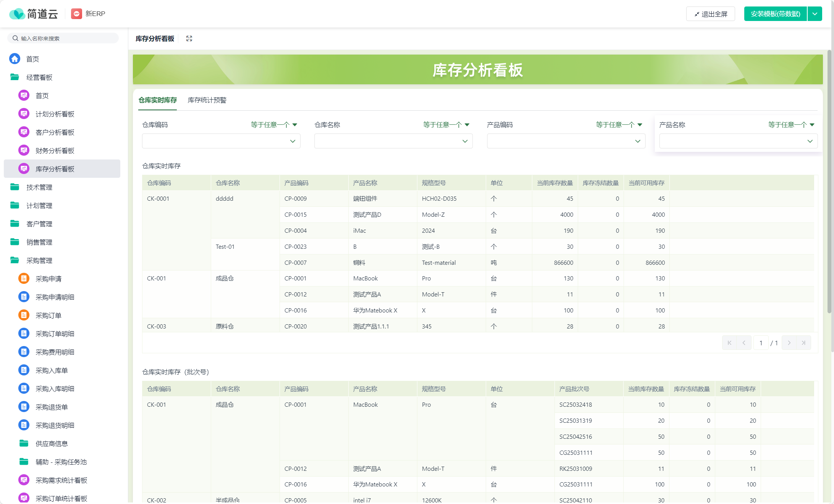This screenshot has width=834, height=504.
Task: Click the page number input showing 1
Action: (761, 343)
